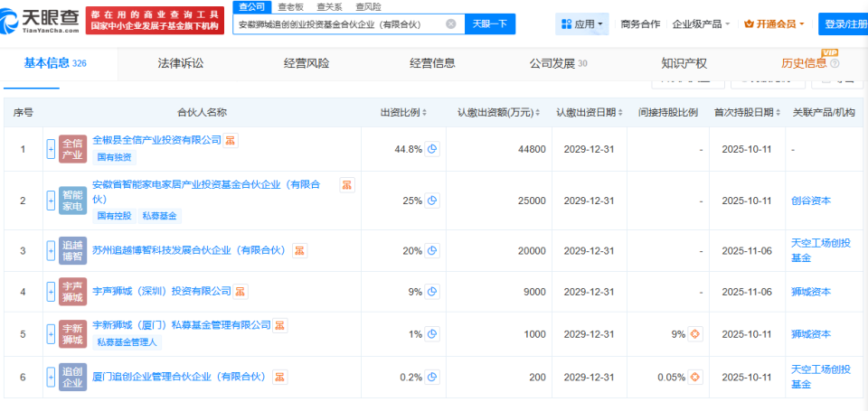Open the 商务合作 link
This screenshot has height=411, width=868.
click(x=640, y=23)
